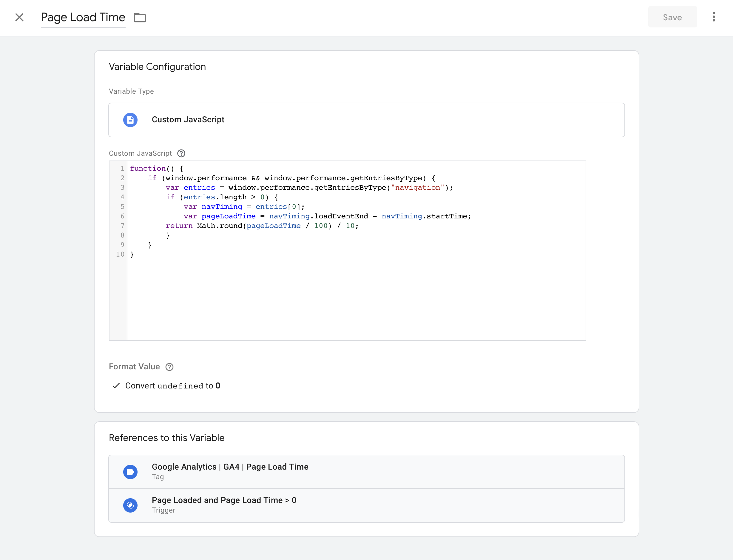Select the pageLoadTime token on line 6
This screenshot has width=733, height=560.
click(228, 216)
